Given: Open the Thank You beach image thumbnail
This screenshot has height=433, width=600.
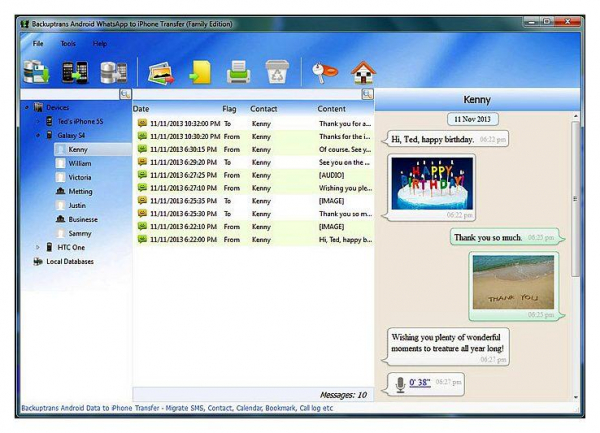Looking at the screenshot, I should coord(513,282).
